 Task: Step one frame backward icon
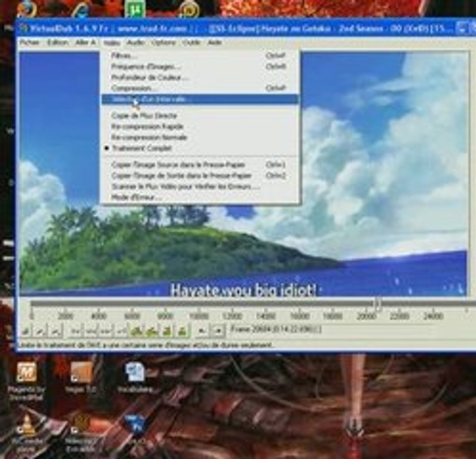click(90, 331)
